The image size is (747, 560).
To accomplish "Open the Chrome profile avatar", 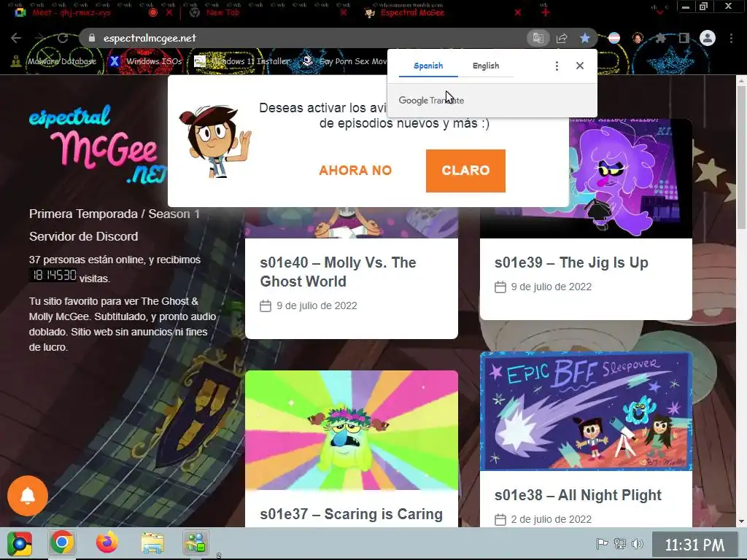I will [708, 38].
